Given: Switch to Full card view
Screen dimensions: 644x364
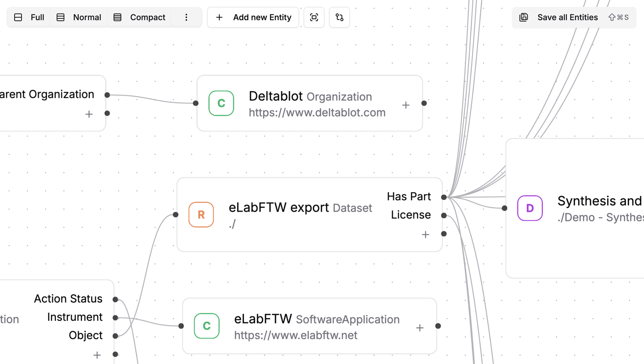Looking at the screenshot, I should coord(28,17).
